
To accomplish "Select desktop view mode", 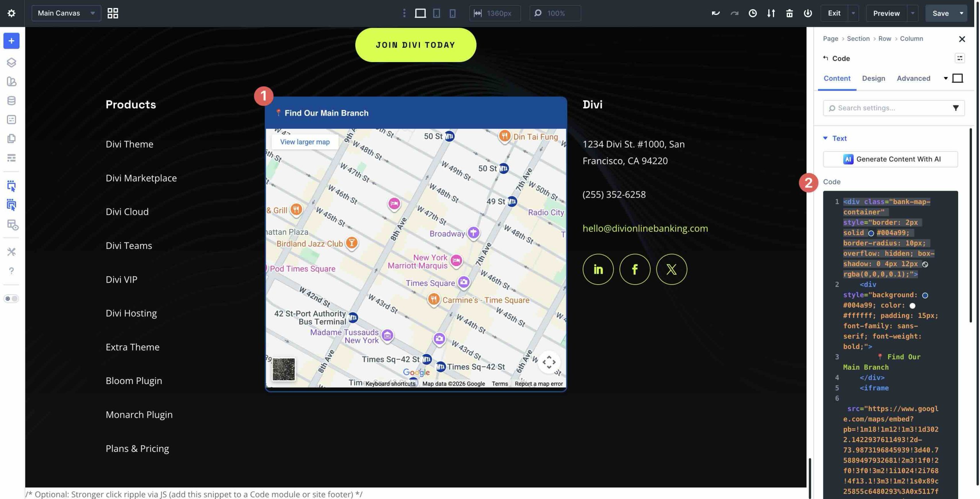I will [x=420, y=13].
